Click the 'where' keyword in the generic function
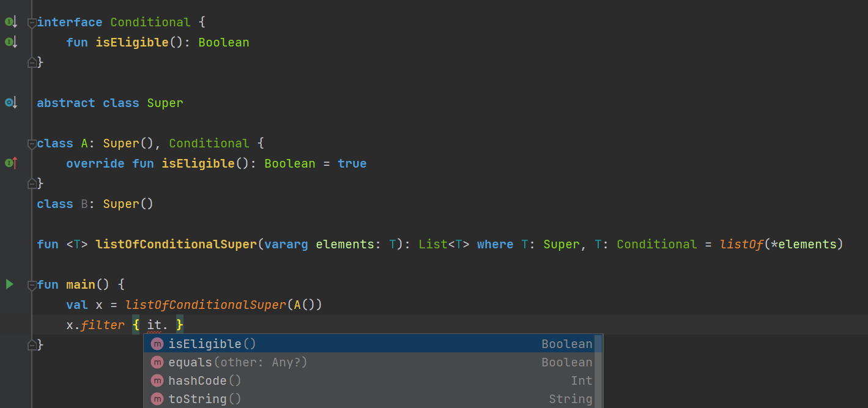The width and height of the screenshot is (868, 408). pyautogui.click(x=495, y=244)
